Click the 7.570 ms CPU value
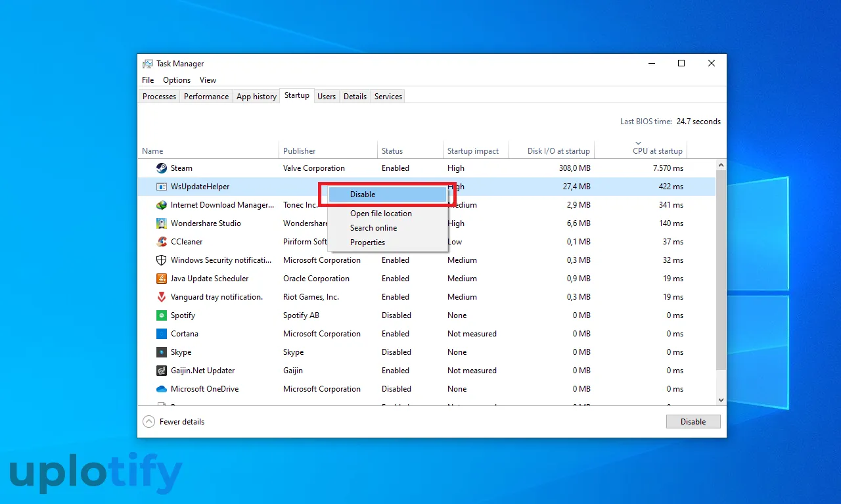 coord(668,168)
